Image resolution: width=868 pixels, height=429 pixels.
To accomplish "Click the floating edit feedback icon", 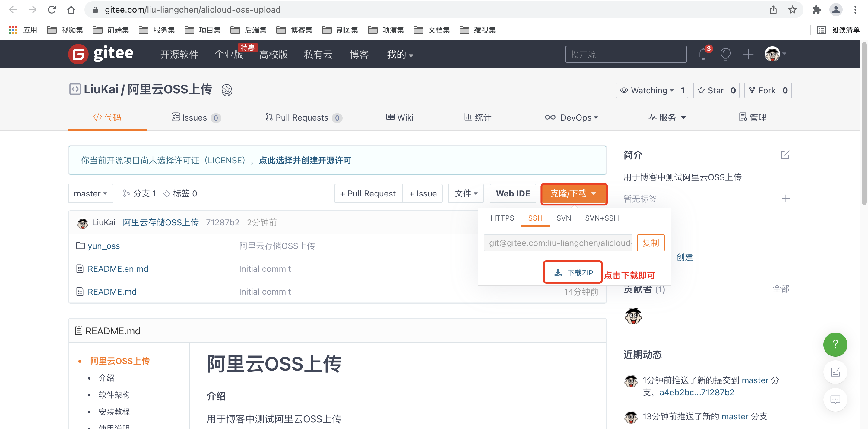I will (x=835, y=372).
